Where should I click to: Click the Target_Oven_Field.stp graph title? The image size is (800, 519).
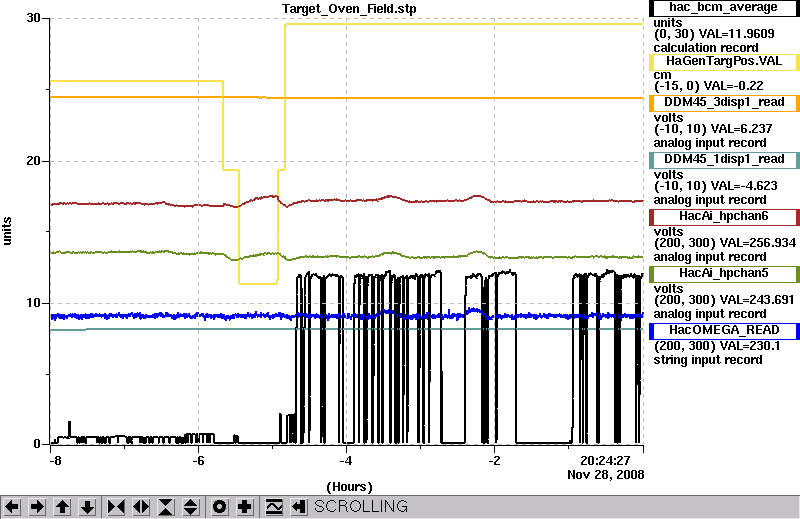(x=349, y=9)
